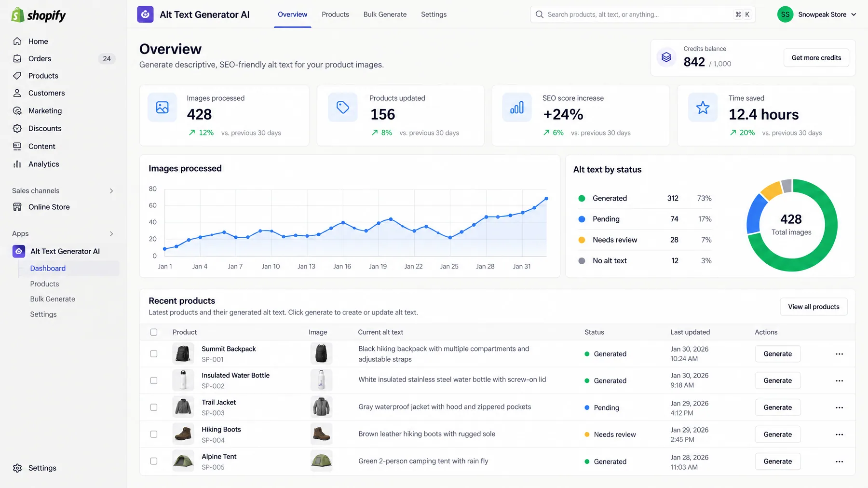Open the Bulk Generate tab in top bar
Viewport: 868px width, 488px height.
(x=385, y=14)
